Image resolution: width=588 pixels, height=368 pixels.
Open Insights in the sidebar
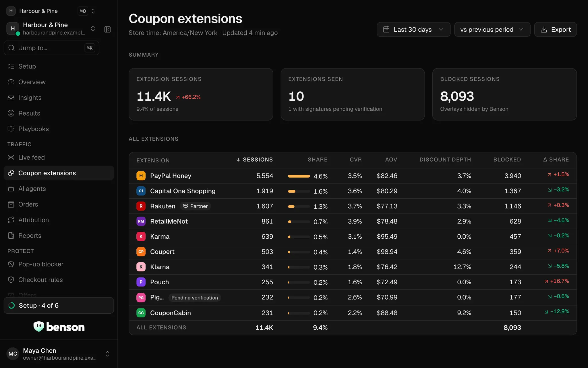(x=59, y=98)
